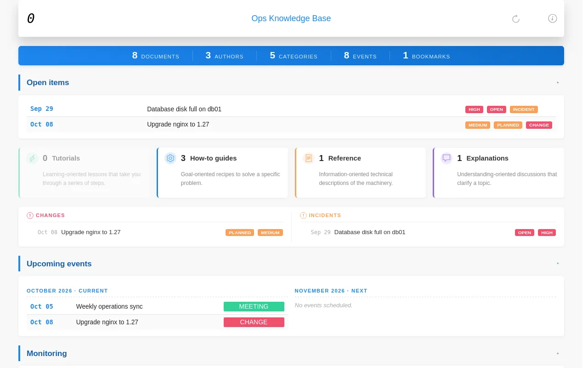
Task: Open the 'Weekly operations sync' event
Action: click(x=109, y=306)
